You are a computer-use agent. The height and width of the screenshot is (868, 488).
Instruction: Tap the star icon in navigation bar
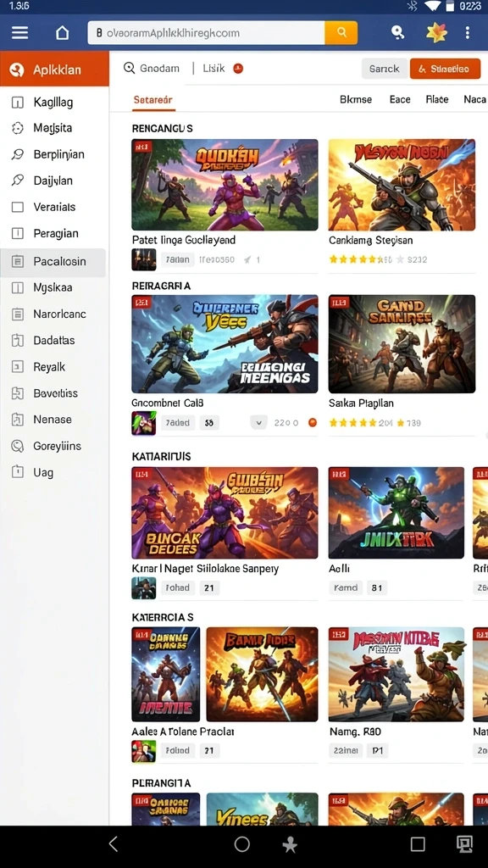(290, 845)
